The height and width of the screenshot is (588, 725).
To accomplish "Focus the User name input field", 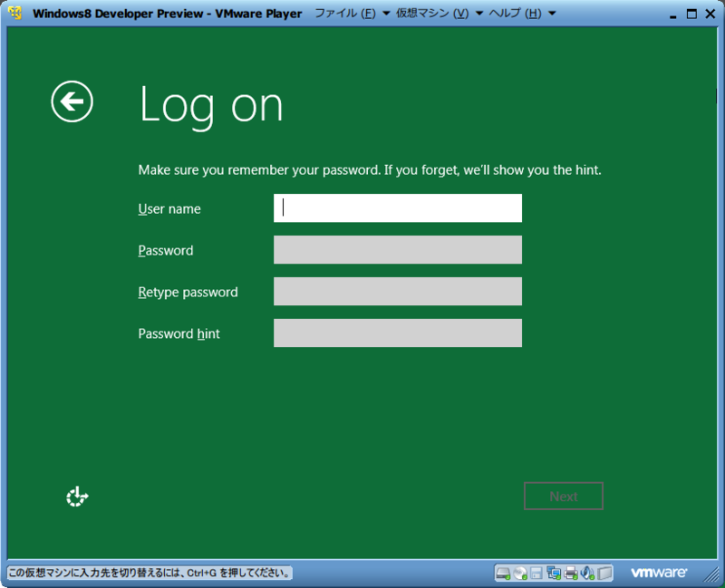I will click(x=398, y=208).
